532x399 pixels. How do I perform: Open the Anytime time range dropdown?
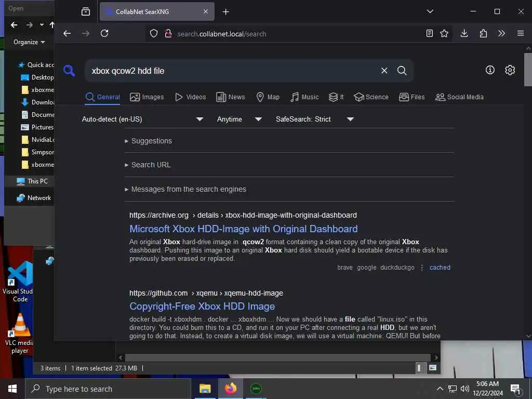coord(239,119)
